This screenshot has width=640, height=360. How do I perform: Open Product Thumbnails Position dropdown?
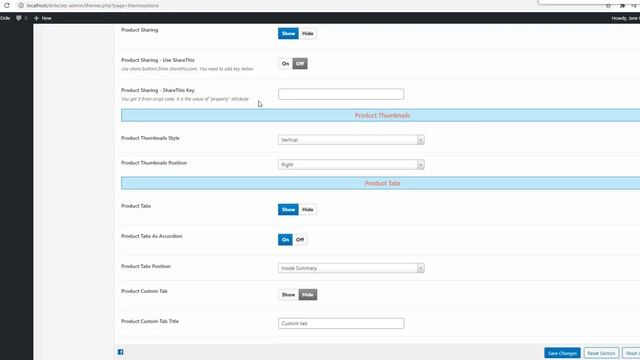click(x=351, y=164)
